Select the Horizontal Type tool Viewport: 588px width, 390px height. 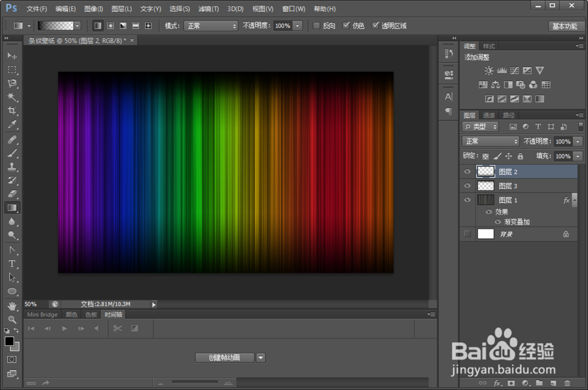(x=12, y=264)
